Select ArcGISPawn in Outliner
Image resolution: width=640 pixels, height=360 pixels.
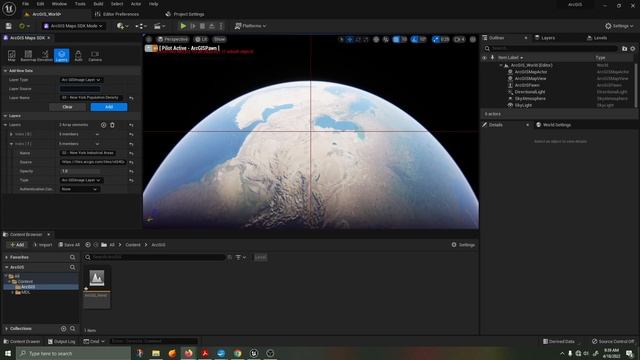coord(527,85)
